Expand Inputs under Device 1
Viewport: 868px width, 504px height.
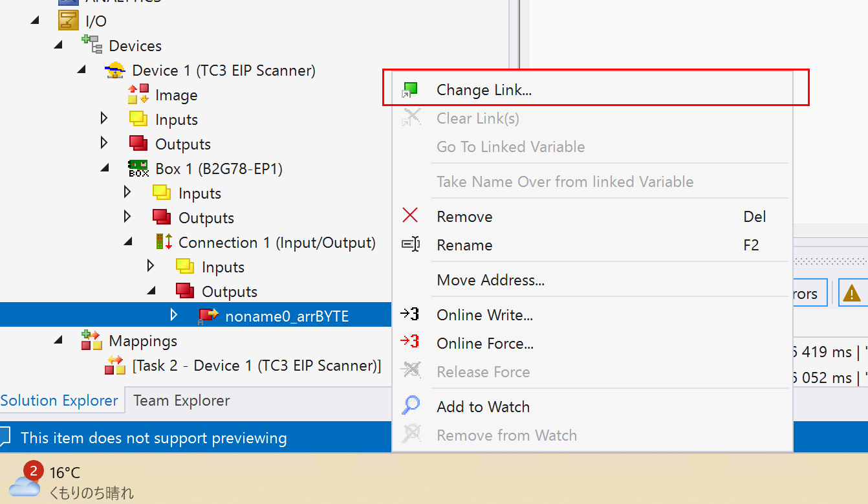pos(104,119)
